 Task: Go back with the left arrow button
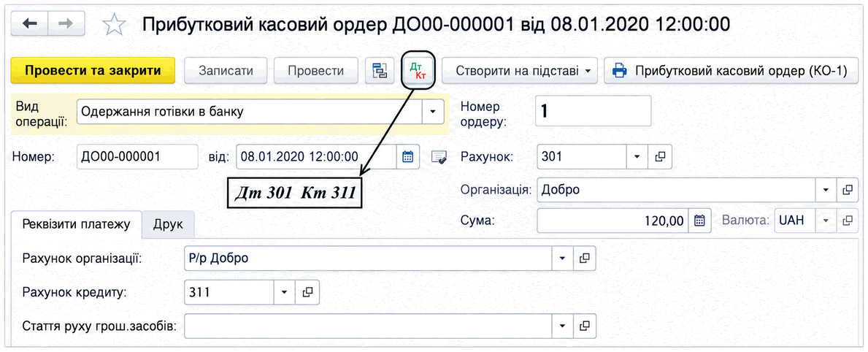[x=29, y=23]
